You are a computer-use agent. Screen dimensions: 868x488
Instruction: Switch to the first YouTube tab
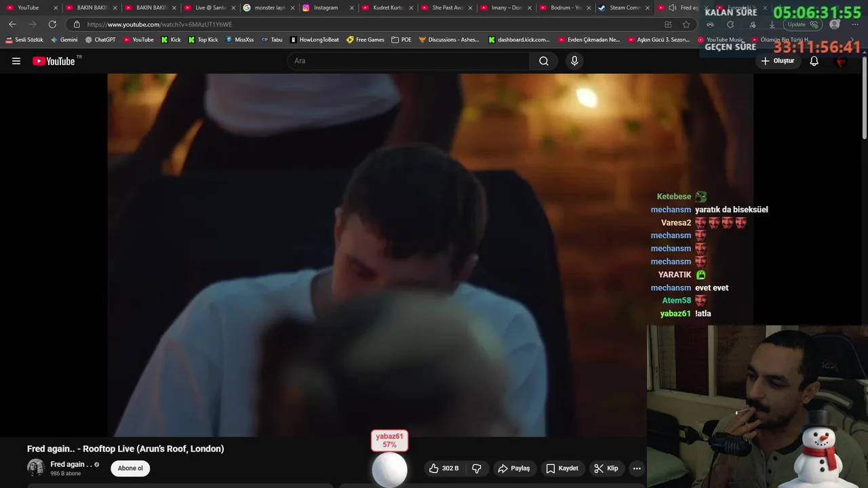click(x=33, y=7)
